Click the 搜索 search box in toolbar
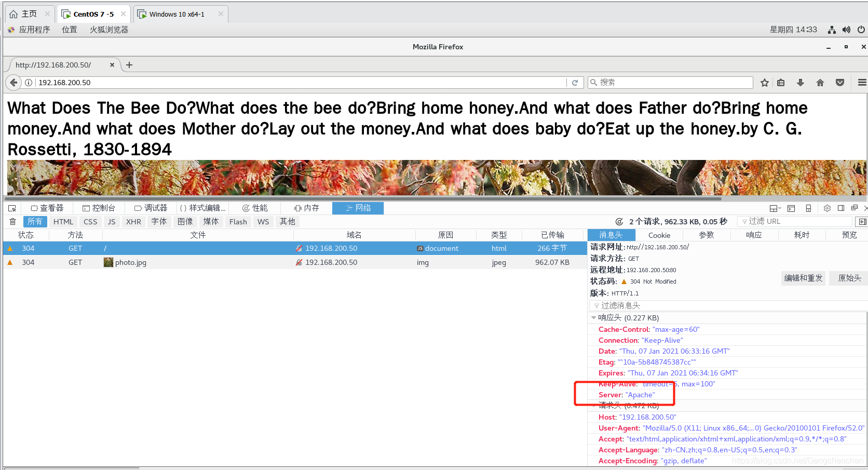This screenshot has width=868, height=470. [x=670, y=83]
